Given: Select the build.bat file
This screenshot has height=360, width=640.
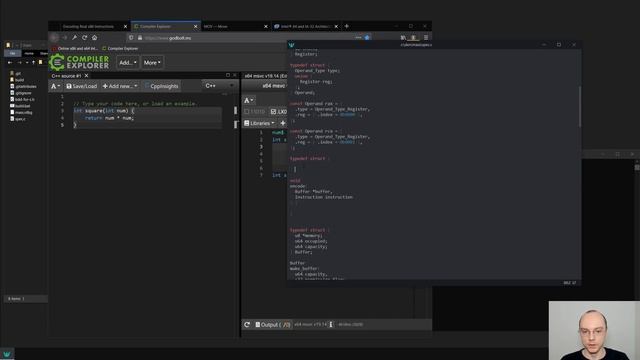Looking at the screenshot, I should pyautogui.click(x=20, y=106).
